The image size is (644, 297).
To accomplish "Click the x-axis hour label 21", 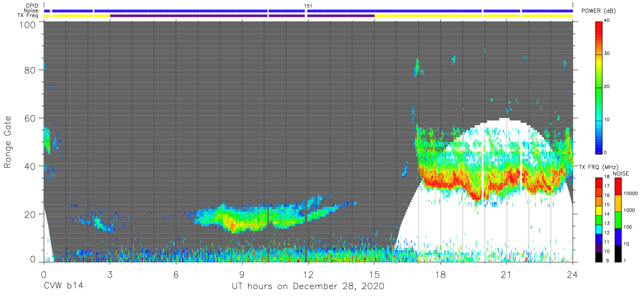I will click(506, 274).
